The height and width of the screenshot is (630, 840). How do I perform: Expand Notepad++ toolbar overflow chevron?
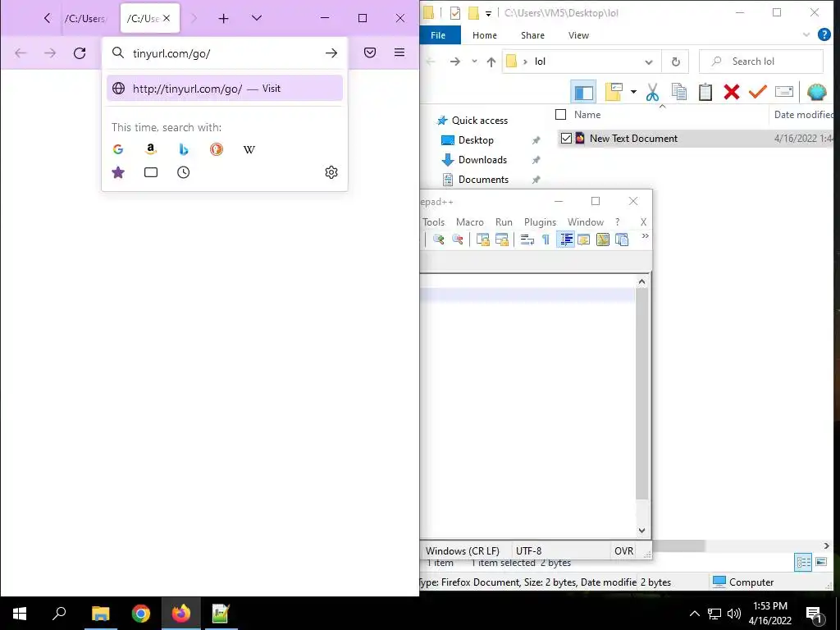click(645, 235)
